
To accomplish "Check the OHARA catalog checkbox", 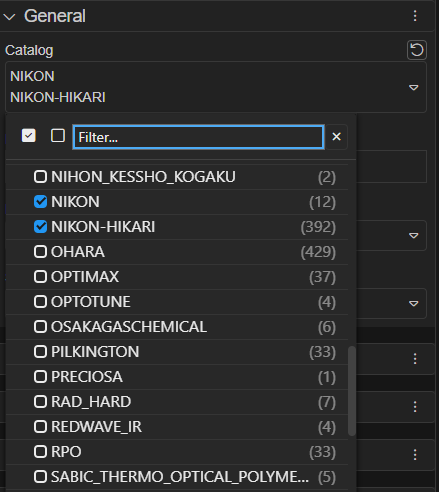I will pos(40,252).
